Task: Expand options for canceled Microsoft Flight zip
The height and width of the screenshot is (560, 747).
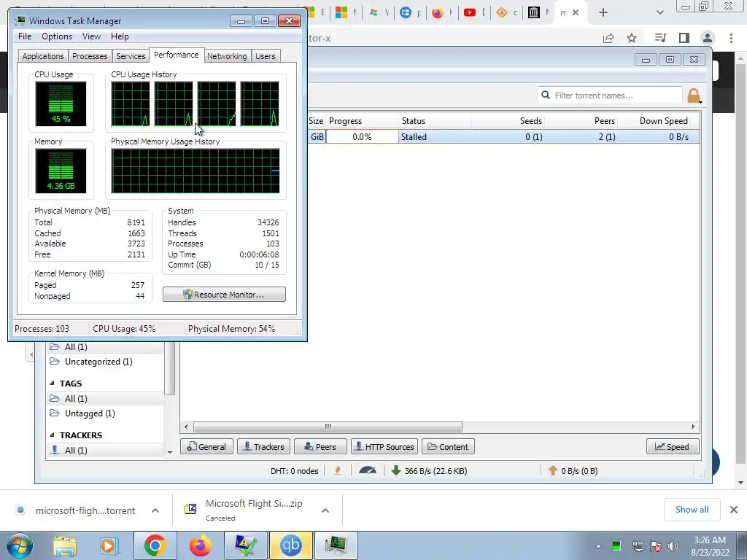Action: (325, 510)
